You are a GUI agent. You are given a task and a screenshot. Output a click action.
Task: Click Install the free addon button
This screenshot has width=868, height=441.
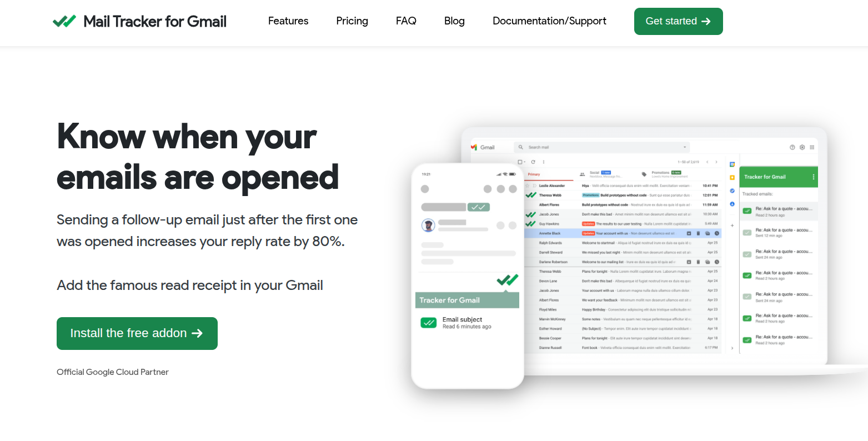click(x=137, y=333)
